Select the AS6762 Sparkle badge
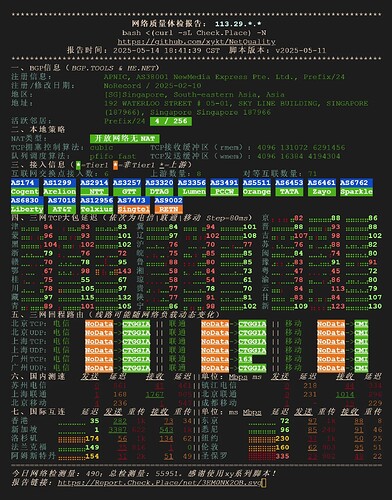The width and height of the screenshot is (392, 500). click(x=356, y=187)
